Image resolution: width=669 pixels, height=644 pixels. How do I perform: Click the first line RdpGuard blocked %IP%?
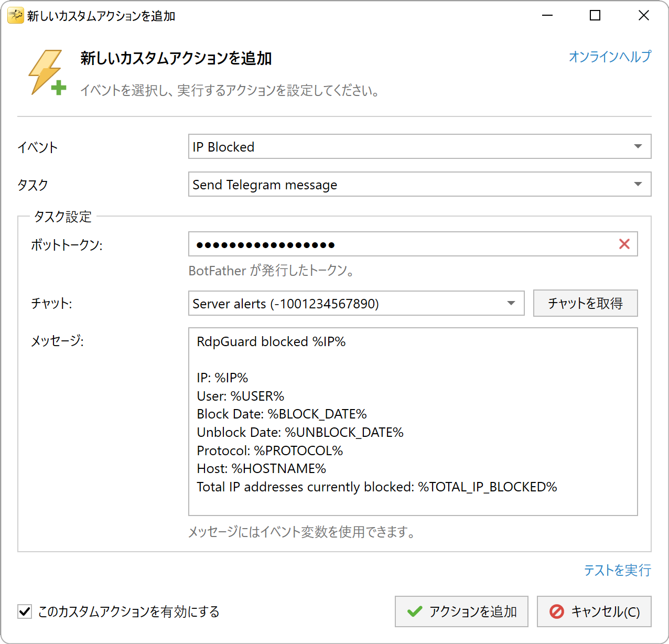[271, 341]
